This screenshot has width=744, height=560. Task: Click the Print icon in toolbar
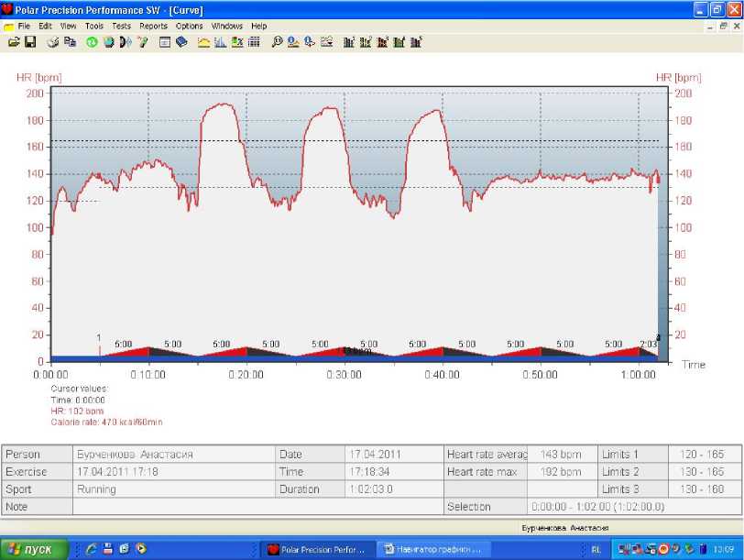coord(53,42)
